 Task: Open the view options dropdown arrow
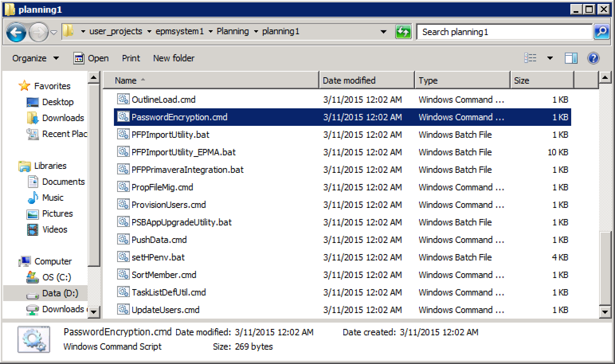tap(550, 58)
